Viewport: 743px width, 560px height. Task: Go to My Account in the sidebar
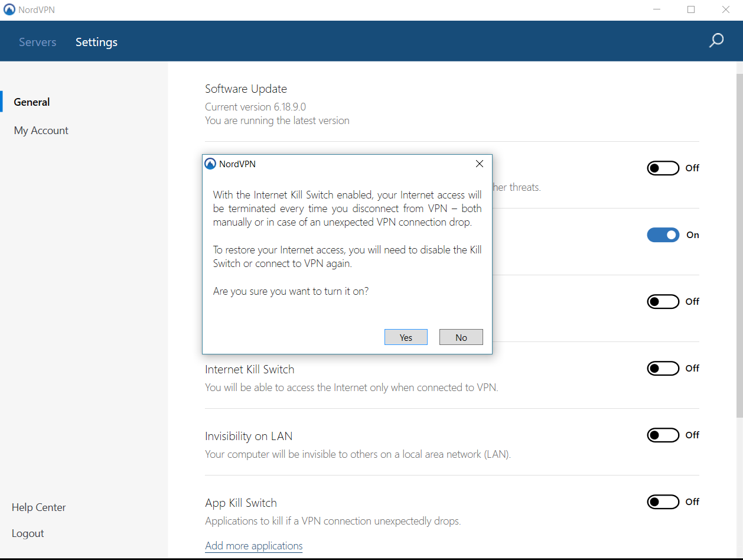41,131
